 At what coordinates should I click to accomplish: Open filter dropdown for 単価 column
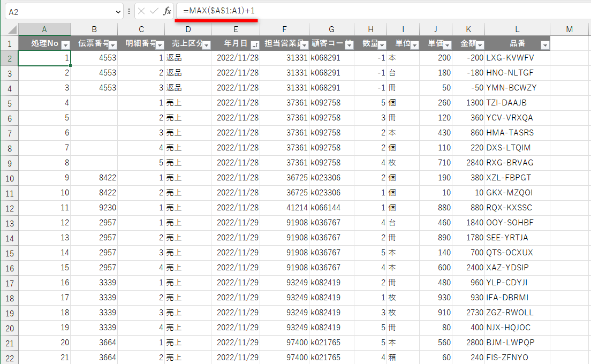(x=448, y=45)
